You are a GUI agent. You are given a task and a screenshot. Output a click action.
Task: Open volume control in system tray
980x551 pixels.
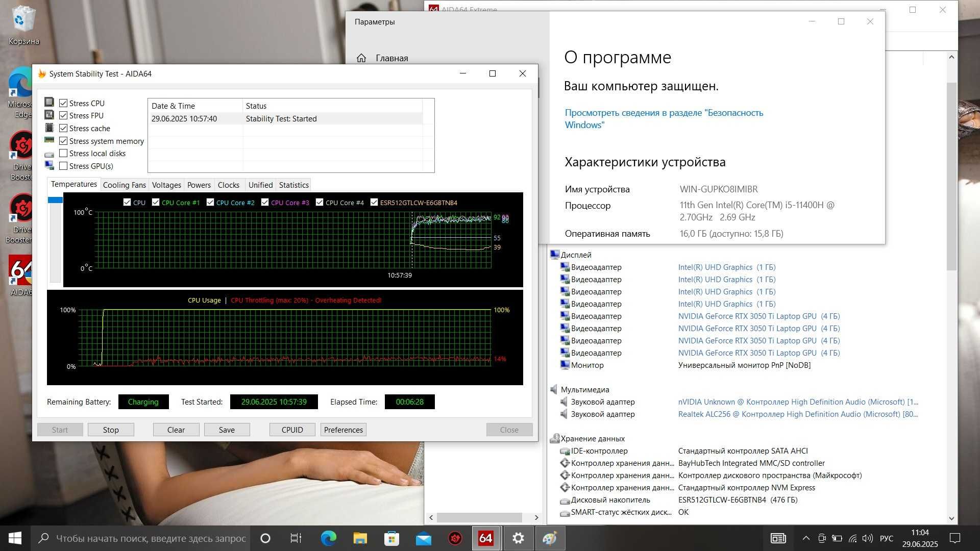pyautogui.click(x=867, y=538)
